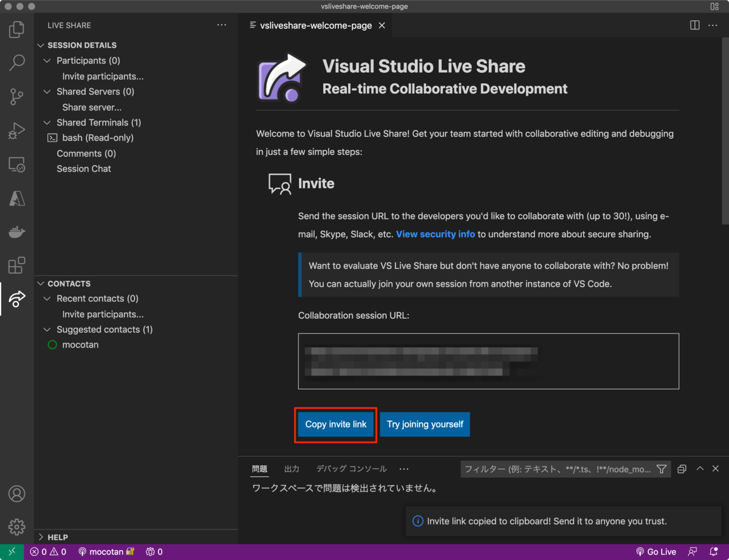Open editor more actions ellipsis

point(713,25)
